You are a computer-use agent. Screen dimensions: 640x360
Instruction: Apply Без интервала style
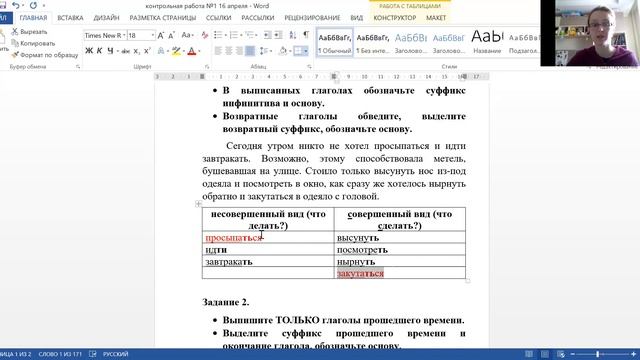[x=373, y=43]
